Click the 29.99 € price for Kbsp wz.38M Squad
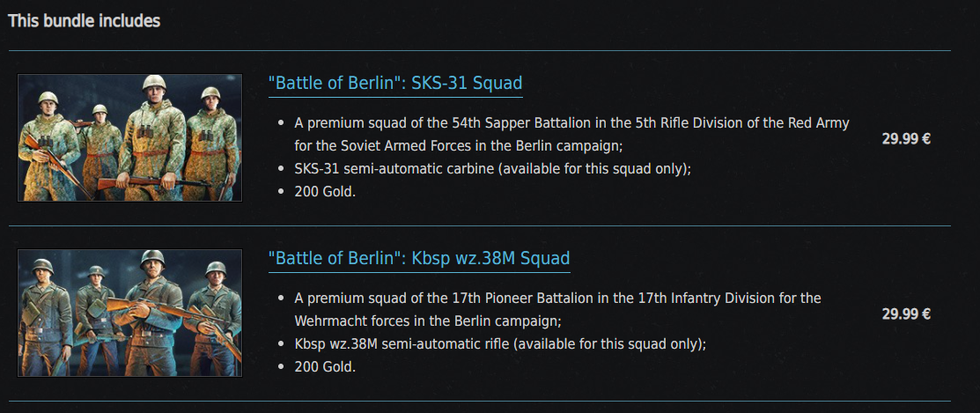The width and height of the screenshot is (980, 413). point(906,313)
